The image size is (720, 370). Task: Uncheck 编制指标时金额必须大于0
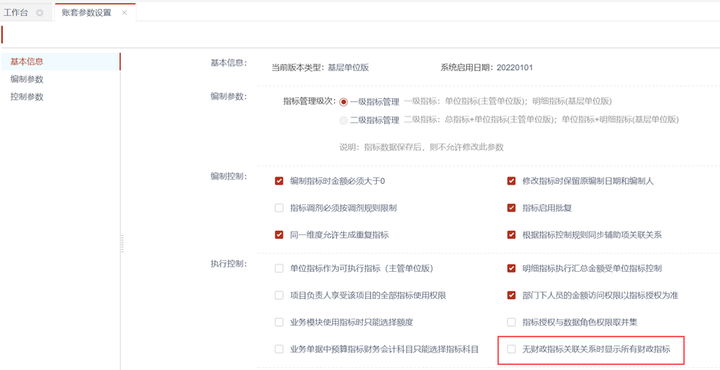click(279, 181)
